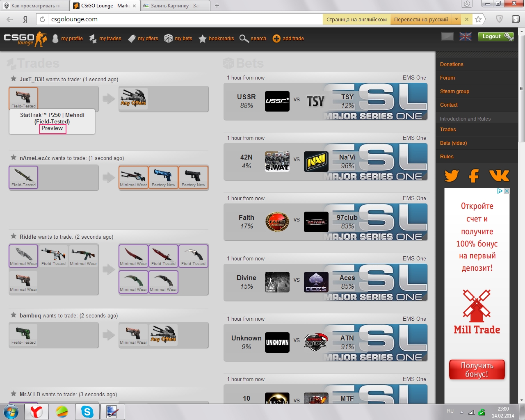Bookmark page with address bar star
The width and height of the screenshot is (525, 420).
(478, 19)
